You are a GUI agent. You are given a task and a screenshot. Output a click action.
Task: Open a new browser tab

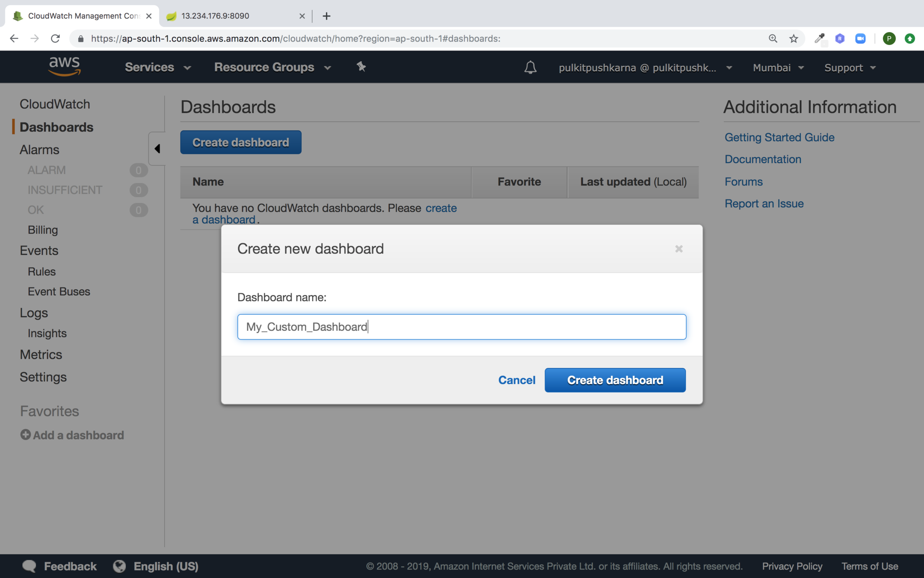click(x=326, y=16)
